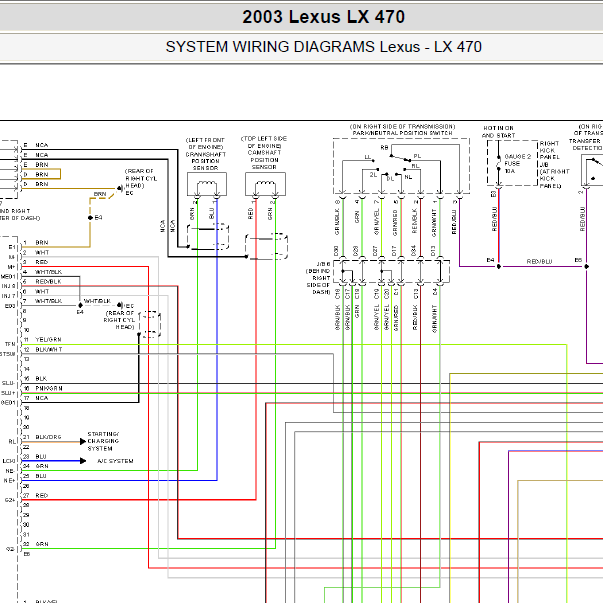Select the INJ 8 terminal label
The height and width of the screenshot is (603, 603).
click(8, 286)
